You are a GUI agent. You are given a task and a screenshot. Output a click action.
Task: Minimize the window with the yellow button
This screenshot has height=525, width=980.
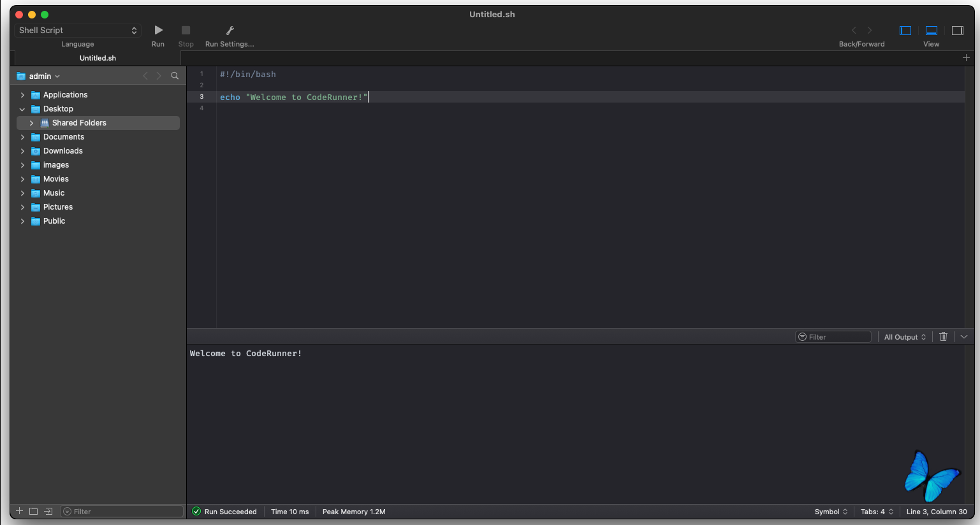(x=32, y=15)
